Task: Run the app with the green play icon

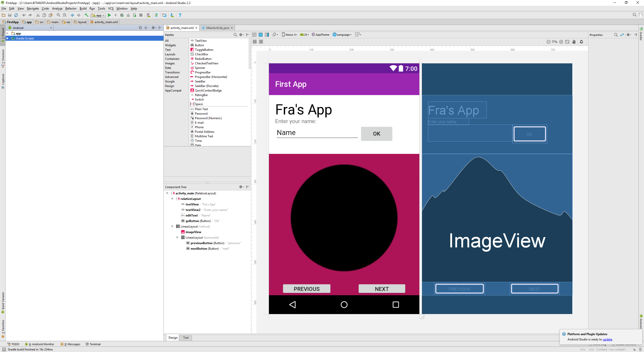Action: [109, 15]
